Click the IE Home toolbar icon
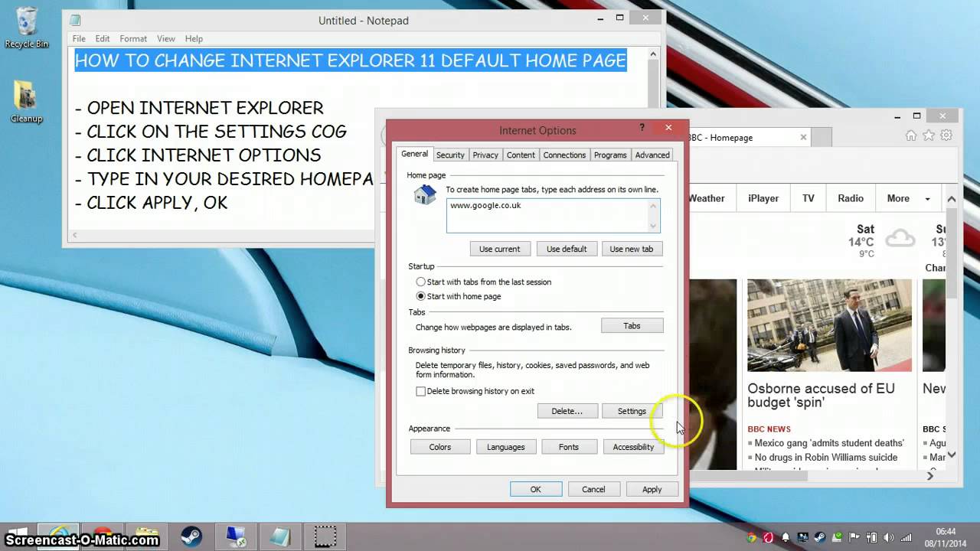 pyautogui.click(x=910, y=135)
